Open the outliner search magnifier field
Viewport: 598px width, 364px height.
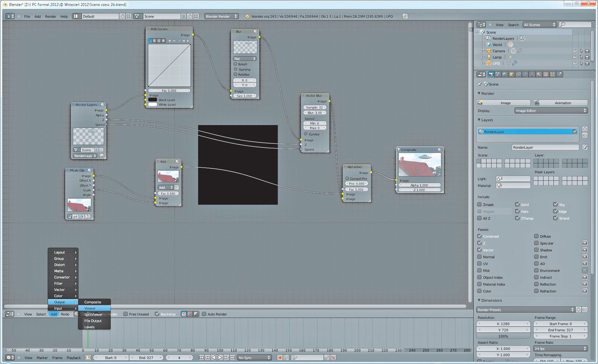point(575,25)
